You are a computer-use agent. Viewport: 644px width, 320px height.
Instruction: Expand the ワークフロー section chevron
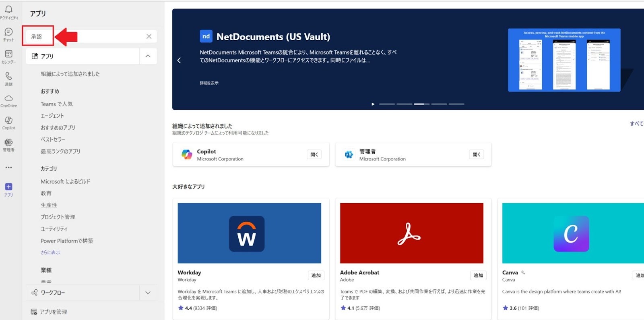click(148, 293)
